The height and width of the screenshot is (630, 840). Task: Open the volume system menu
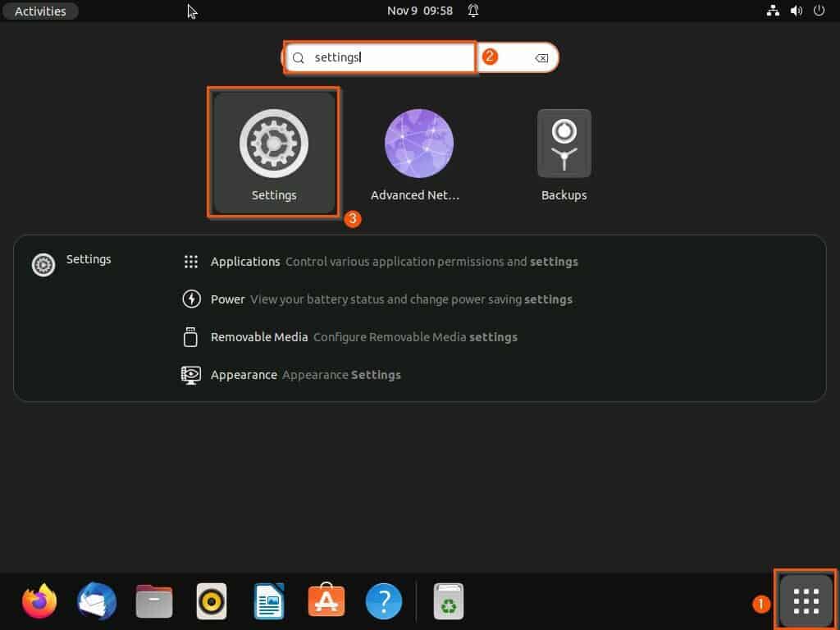795,11
